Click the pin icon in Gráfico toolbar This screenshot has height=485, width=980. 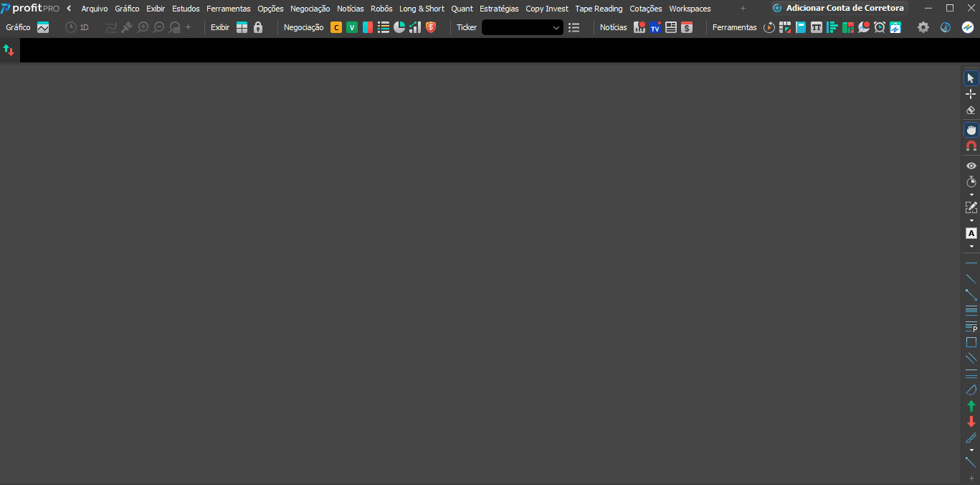[127, 27]
